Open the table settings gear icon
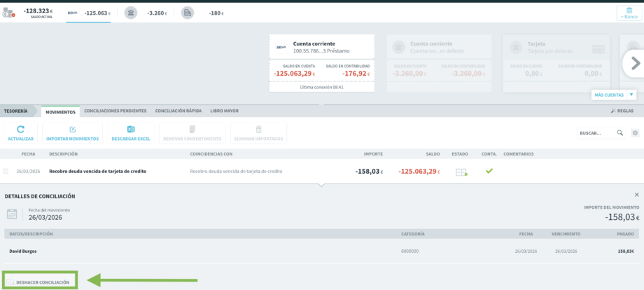 [636, 132]
